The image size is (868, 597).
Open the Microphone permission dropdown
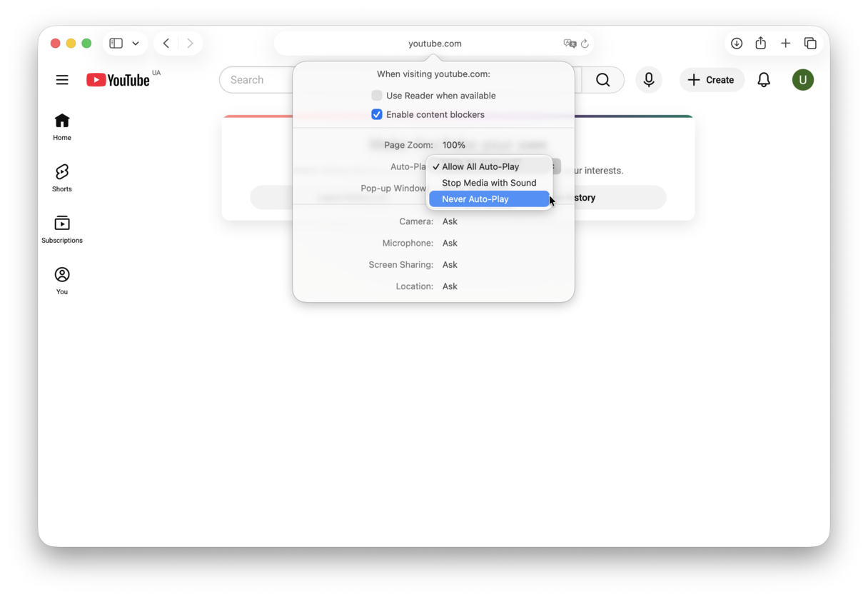click(450, 243)
